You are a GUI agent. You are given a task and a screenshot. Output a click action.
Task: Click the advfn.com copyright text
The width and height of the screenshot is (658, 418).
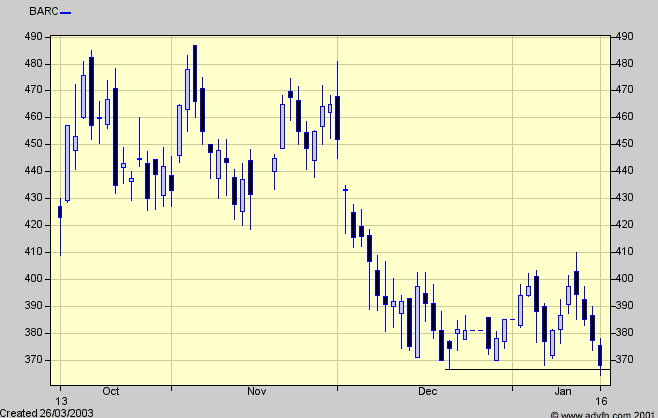click(x=603, y=415)
